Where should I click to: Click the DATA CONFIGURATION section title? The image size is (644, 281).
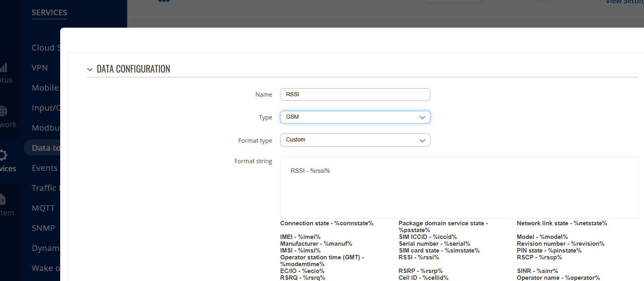(133, 69)
